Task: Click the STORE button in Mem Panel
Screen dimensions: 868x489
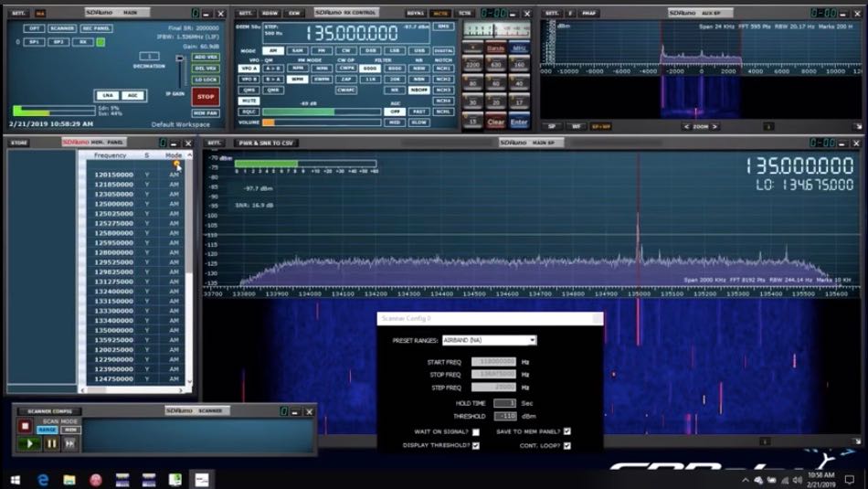Action: point(19,143)
